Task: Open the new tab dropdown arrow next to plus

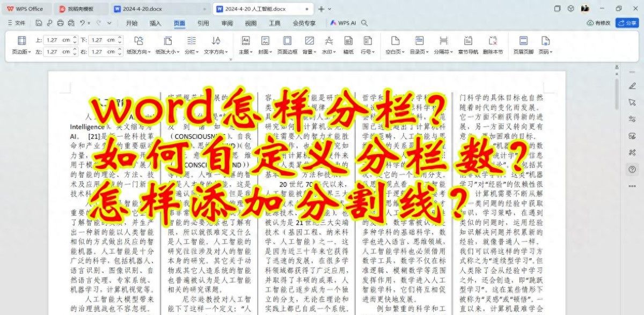Action: (x=330, y=9)
